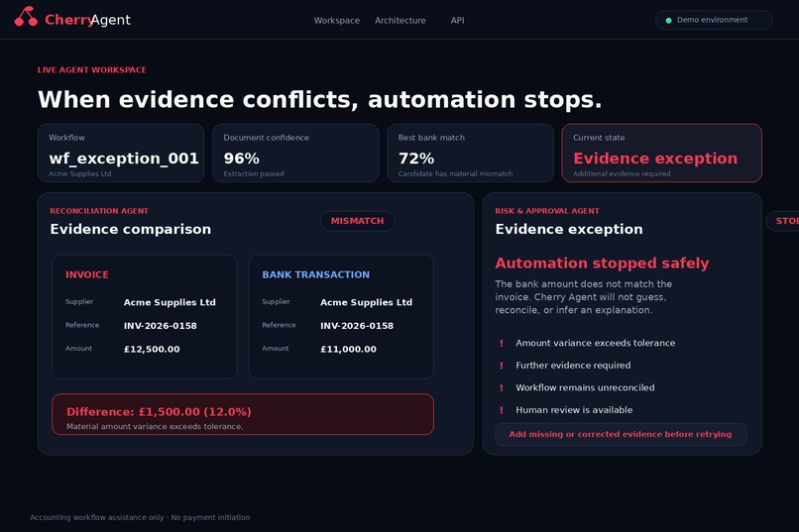Click the bank transaction supplier Acme Supplies Ltd
The height and width of the screenshot is (532, 799).
tap(367, 302)
